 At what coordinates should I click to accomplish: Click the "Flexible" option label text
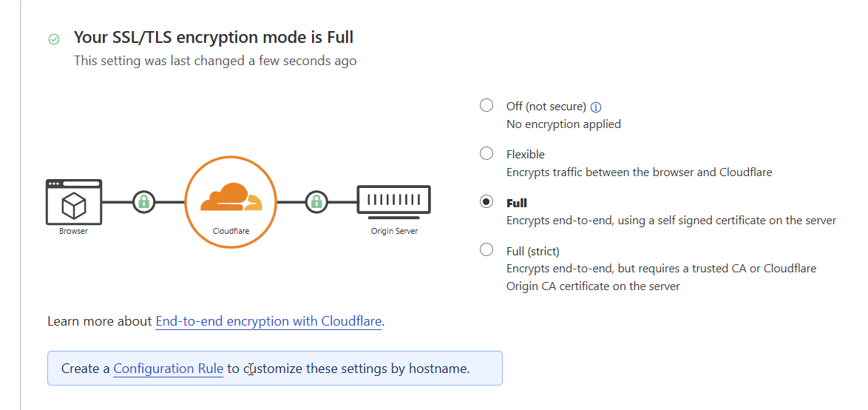point(526,155)
